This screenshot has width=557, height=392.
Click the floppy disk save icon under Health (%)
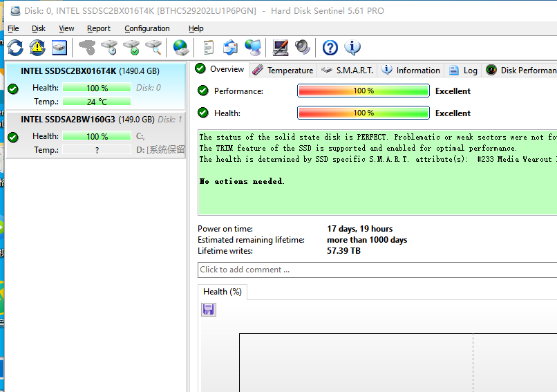[209, 310]
